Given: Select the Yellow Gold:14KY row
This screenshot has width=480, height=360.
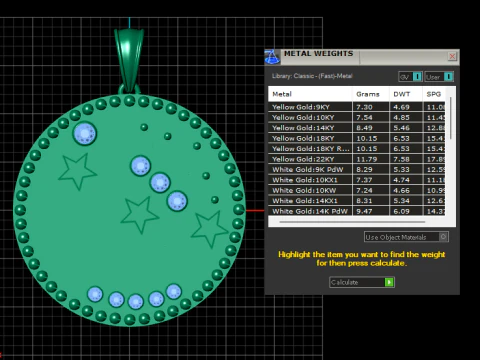Looking at the screenshot, I should (x=357, y=128).
